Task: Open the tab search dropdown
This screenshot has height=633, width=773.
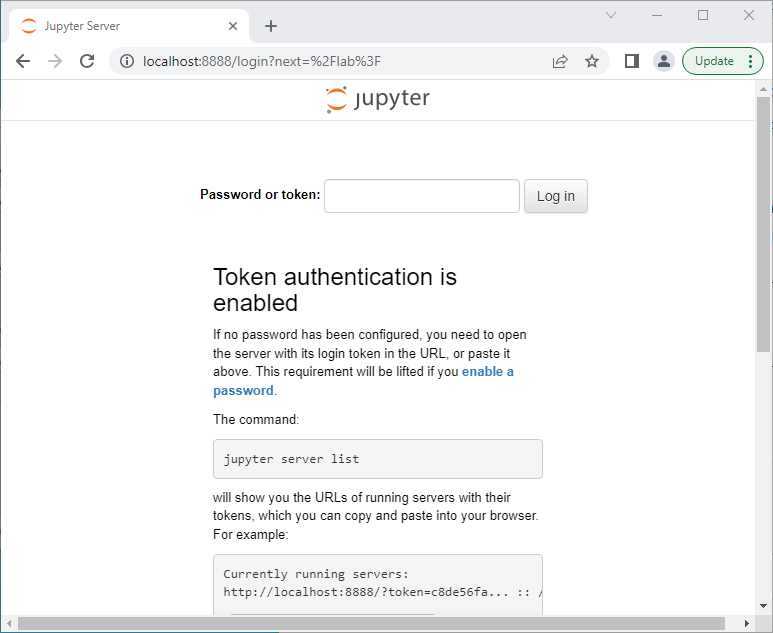Action: [611, 15]
